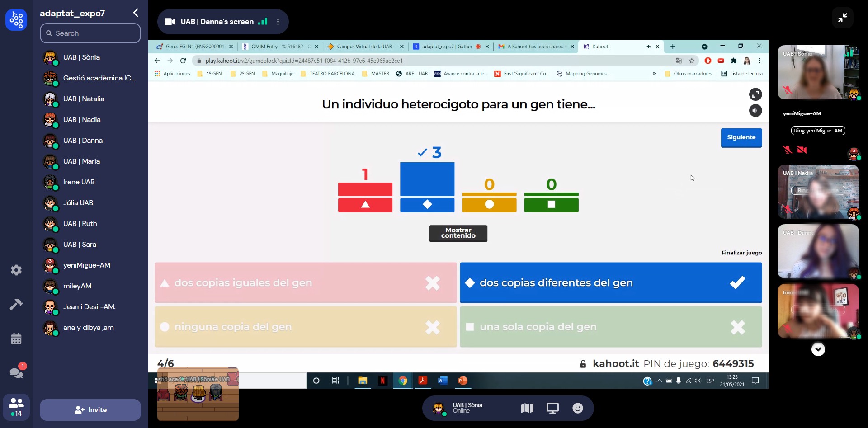This screenshot has width=868, height=428.
Task: Open Aplicaciones bookmarks shortcut
Action: [172, 74]
